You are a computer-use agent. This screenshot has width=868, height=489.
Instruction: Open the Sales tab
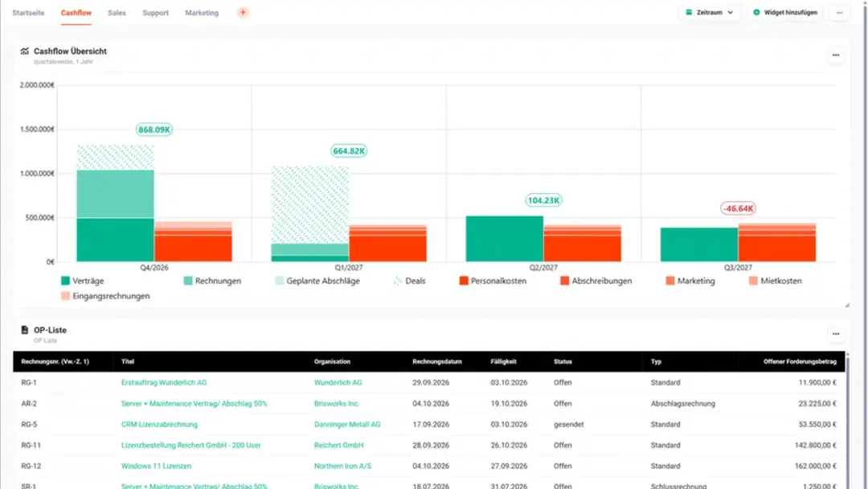click(x=117, y=13)
